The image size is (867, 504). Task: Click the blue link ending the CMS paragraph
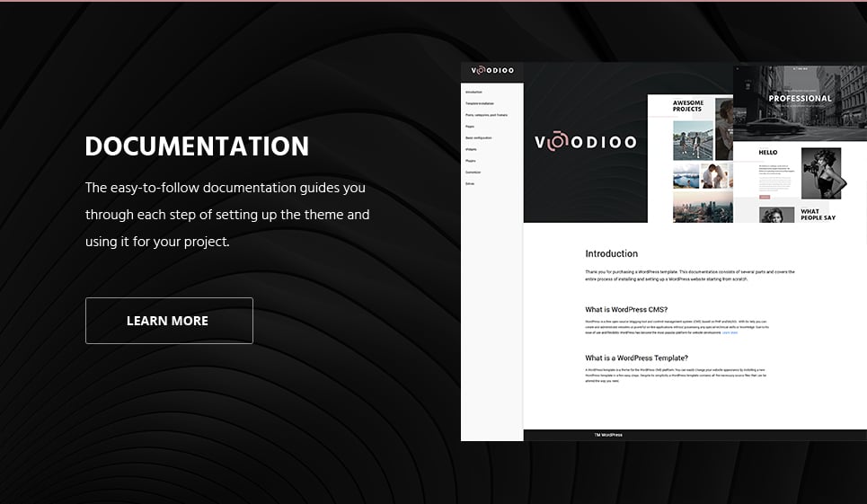point(730,332)
